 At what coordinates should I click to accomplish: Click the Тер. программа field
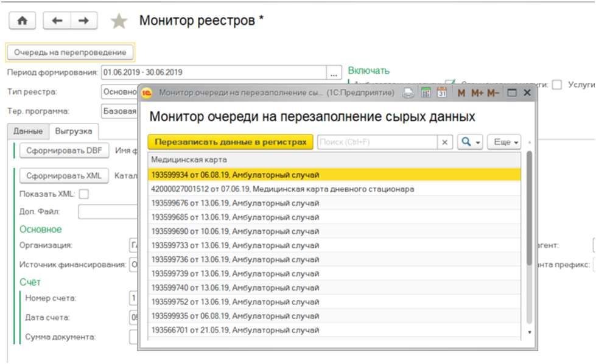coord(120,111)
